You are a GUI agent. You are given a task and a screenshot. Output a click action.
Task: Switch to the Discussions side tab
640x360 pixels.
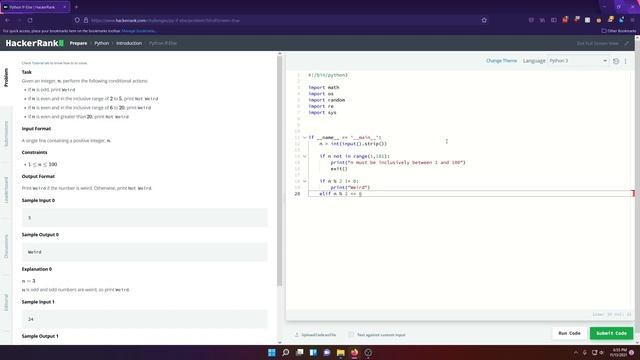6,246
